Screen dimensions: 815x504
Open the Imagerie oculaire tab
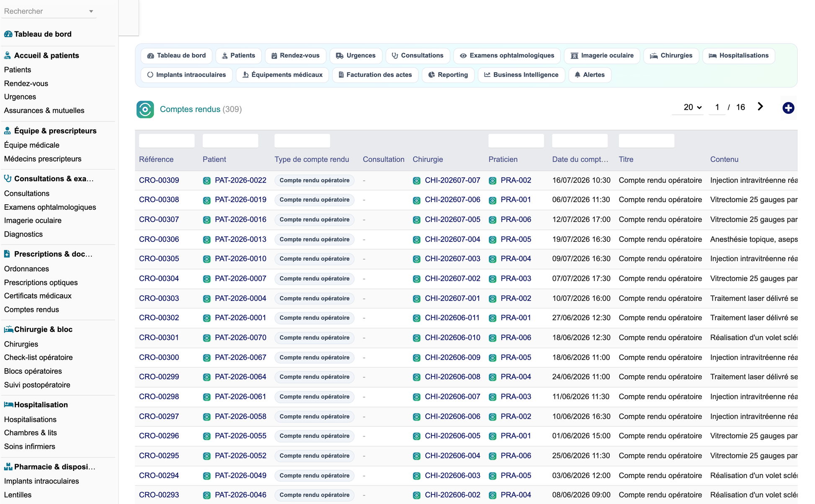coord(602,56)
